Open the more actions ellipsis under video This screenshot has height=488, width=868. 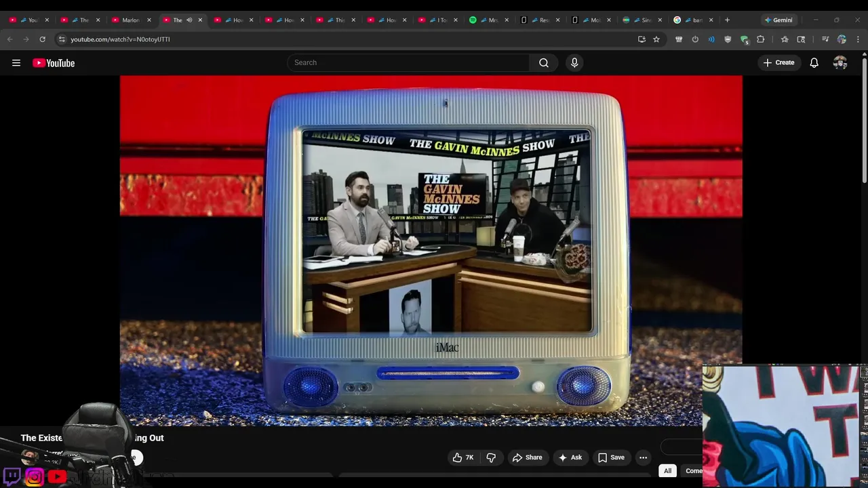pyautogui.click(x=643, y=457)
